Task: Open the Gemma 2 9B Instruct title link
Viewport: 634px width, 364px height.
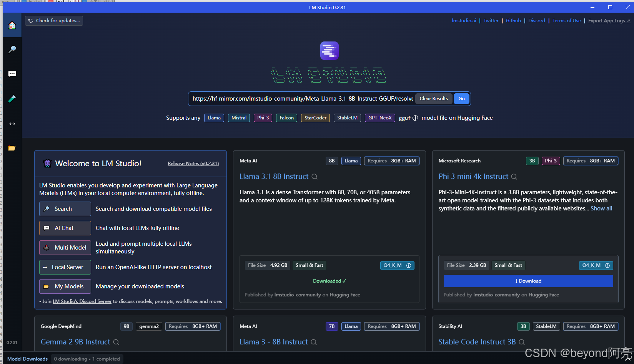Action: [x=75, y=342]
